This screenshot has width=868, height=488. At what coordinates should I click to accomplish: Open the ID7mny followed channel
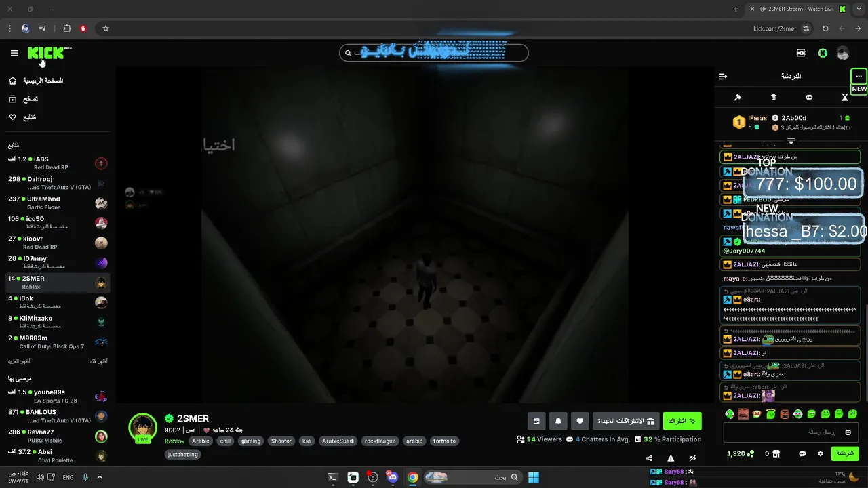[x=58, y=262]
